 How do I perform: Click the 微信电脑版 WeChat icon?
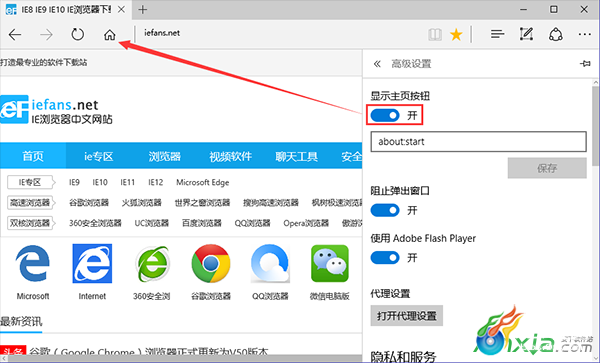330,264
